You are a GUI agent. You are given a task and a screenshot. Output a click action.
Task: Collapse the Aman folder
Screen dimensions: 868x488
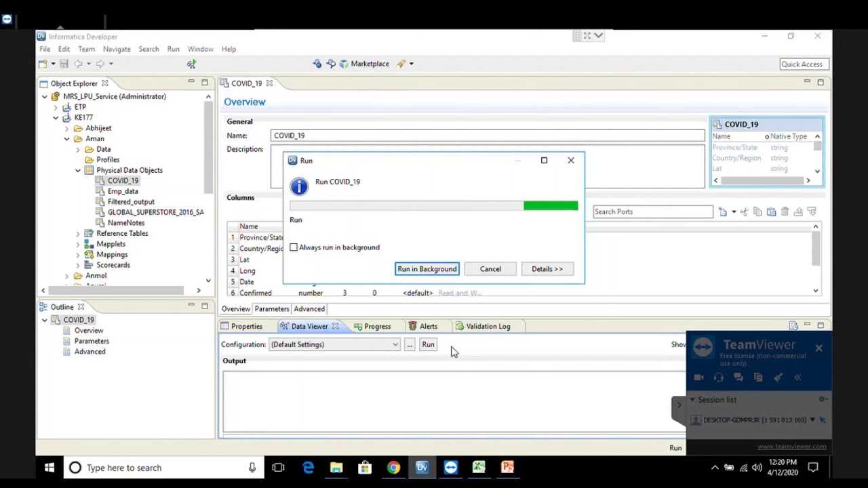[66, 138]
